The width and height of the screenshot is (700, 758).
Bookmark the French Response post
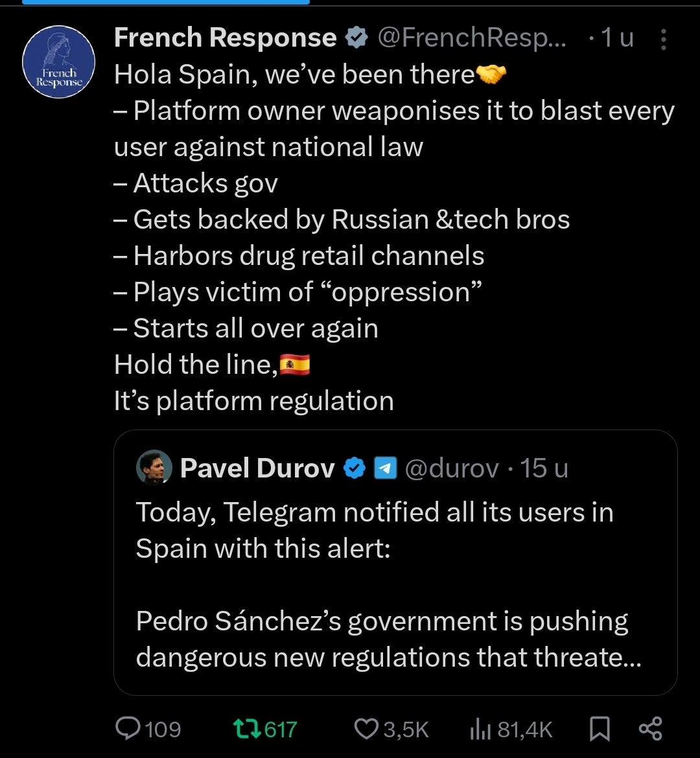600,729
